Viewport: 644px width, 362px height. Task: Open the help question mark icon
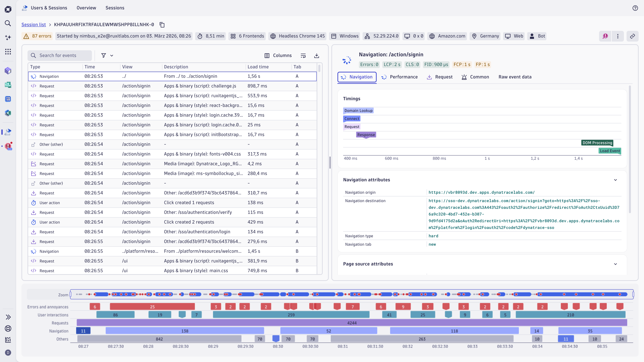pyautogui.click(x=635, y=8)
